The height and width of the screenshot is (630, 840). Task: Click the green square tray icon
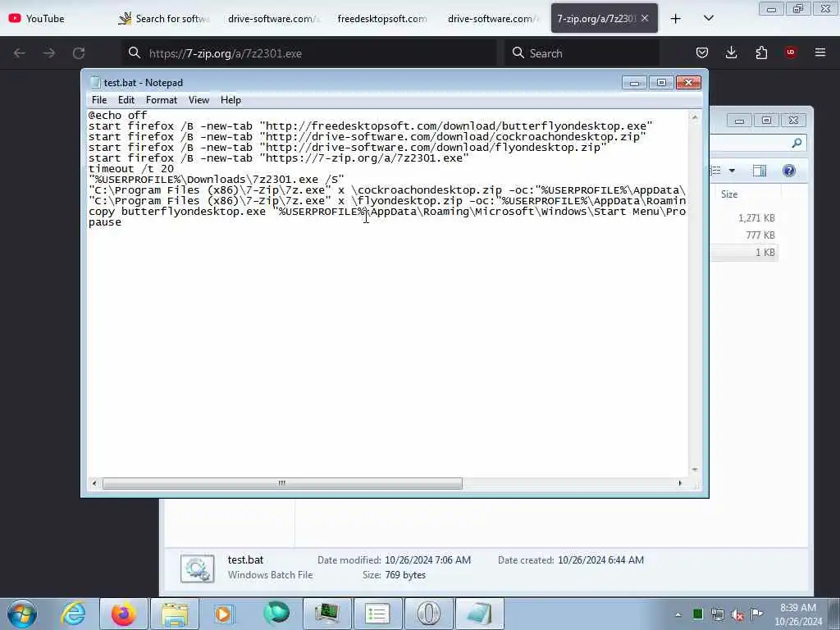697,614
